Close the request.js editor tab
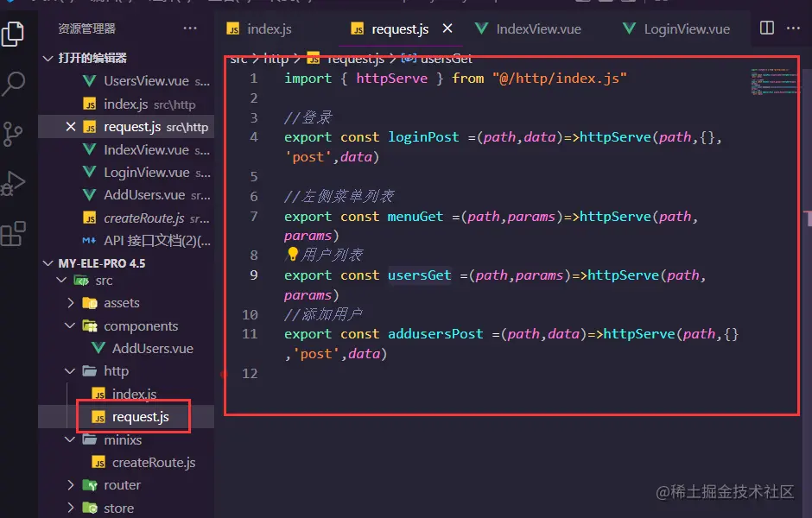The height and width of the screenshot is (518, 812). (447, 28)
